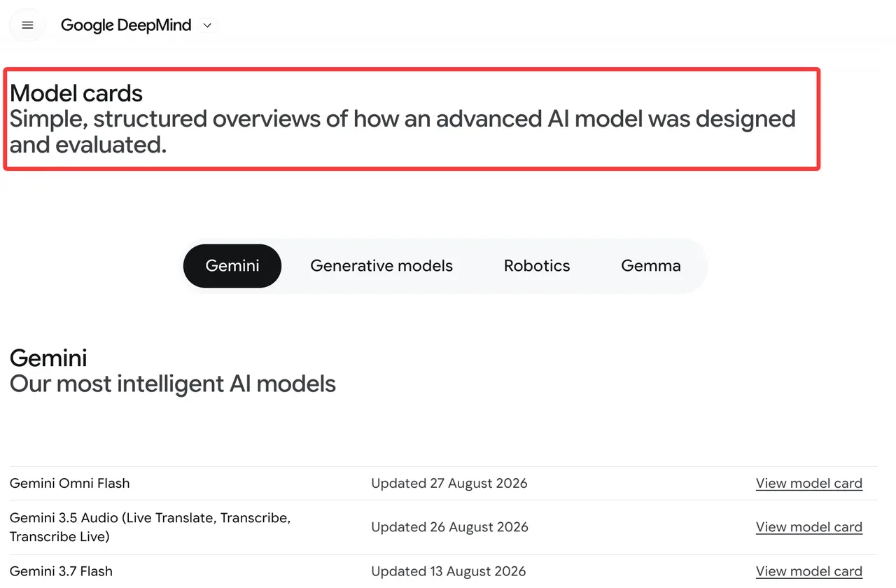Switch to the Robotics tab
The image size is (896, 588).
tap(537, 266)
